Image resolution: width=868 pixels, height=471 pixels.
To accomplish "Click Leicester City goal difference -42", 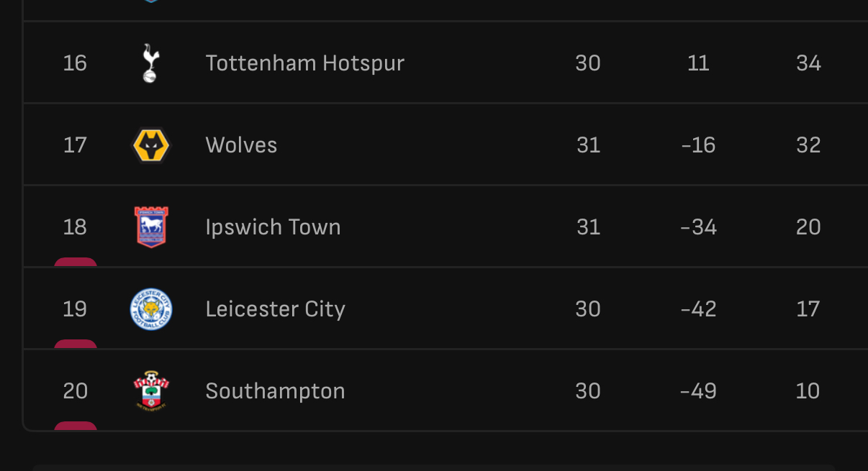I will coord(698,309).
